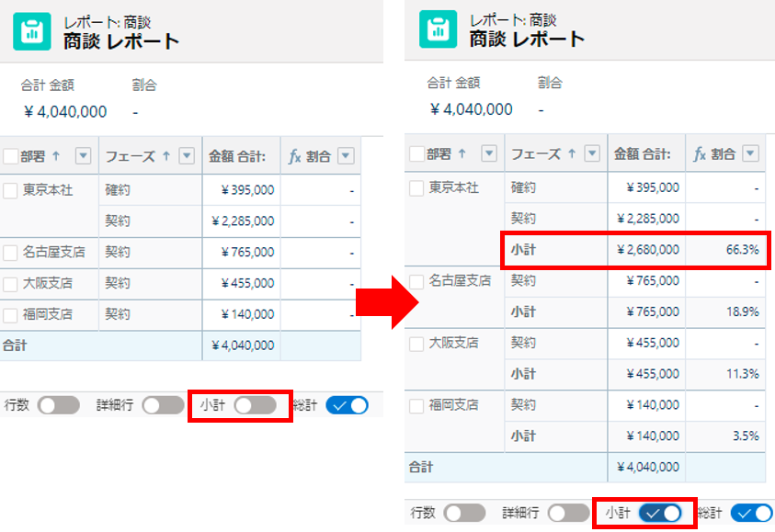
Task: Select all rows using the 部署 header checkbox
Action: coord(11,154)
